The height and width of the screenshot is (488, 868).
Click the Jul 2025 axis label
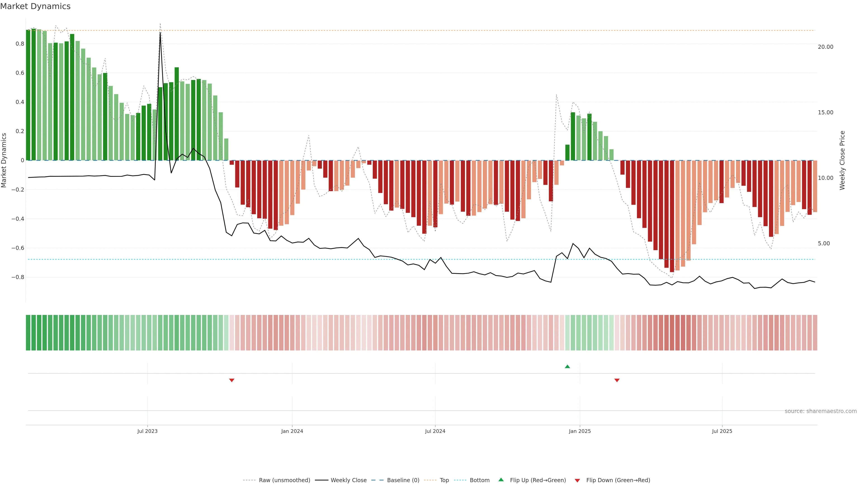(722, 431)
